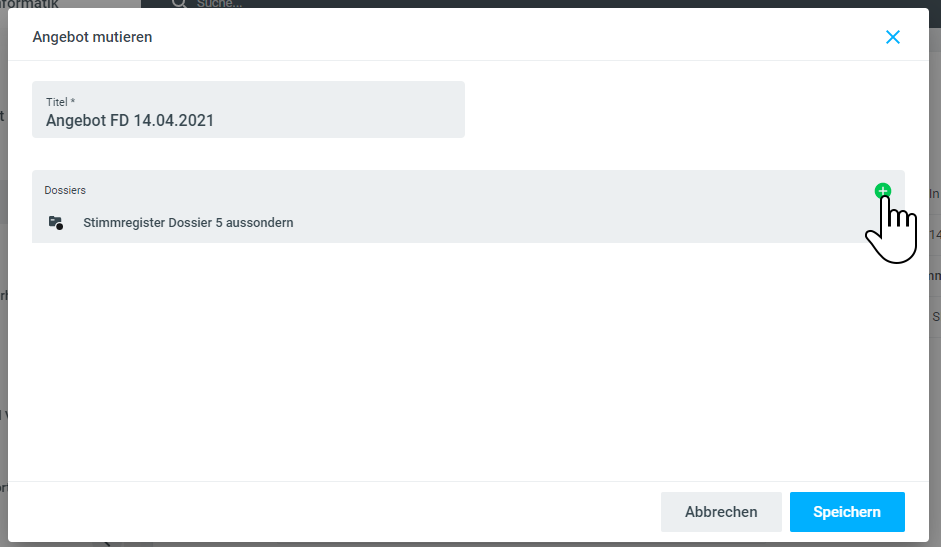
Task: Click the 'Dossiers' section label
Action: (65, 190)
